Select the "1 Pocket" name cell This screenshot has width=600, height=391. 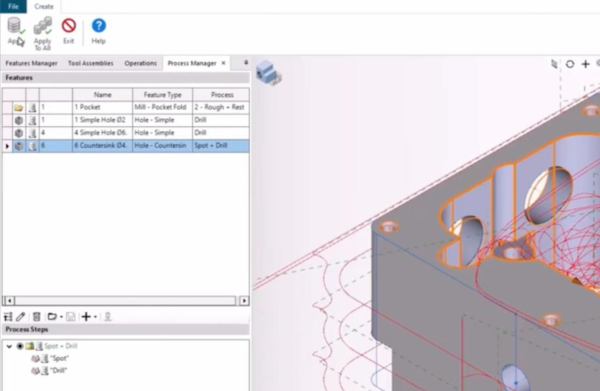pos(103,107)
